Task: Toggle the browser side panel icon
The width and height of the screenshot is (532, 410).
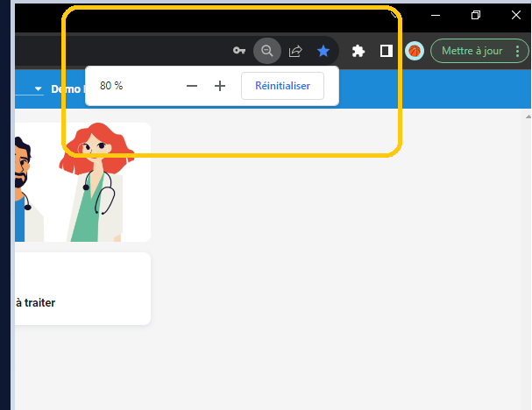Action: 386,51
